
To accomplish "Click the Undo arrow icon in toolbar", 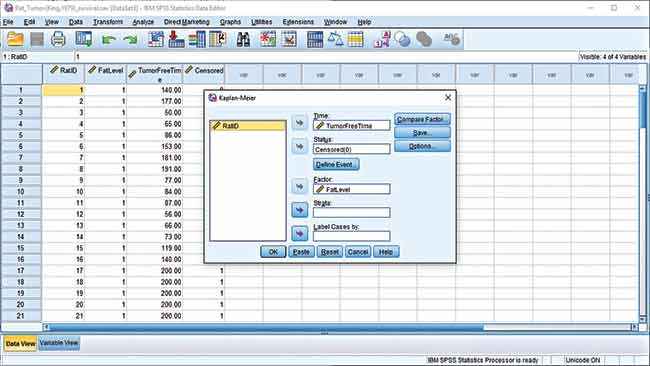I will pyautogui.click(x=109, y=40).
